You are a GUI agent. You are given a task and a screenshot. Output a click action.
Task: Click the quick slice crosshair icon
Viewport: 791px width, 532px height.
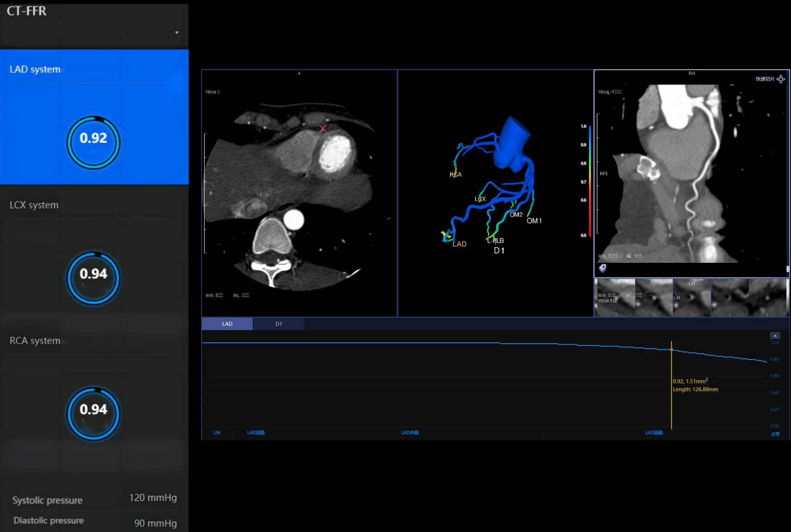[x=781, y=79]
